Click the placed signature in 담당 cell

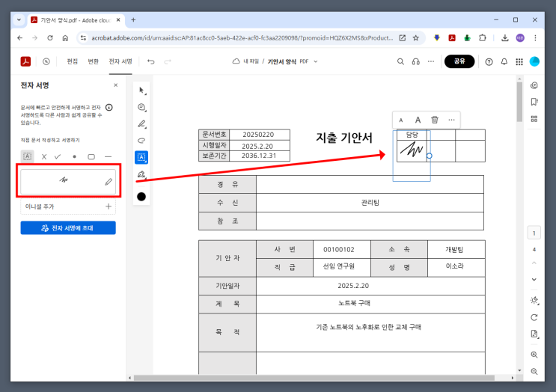(x=412, y=150)
